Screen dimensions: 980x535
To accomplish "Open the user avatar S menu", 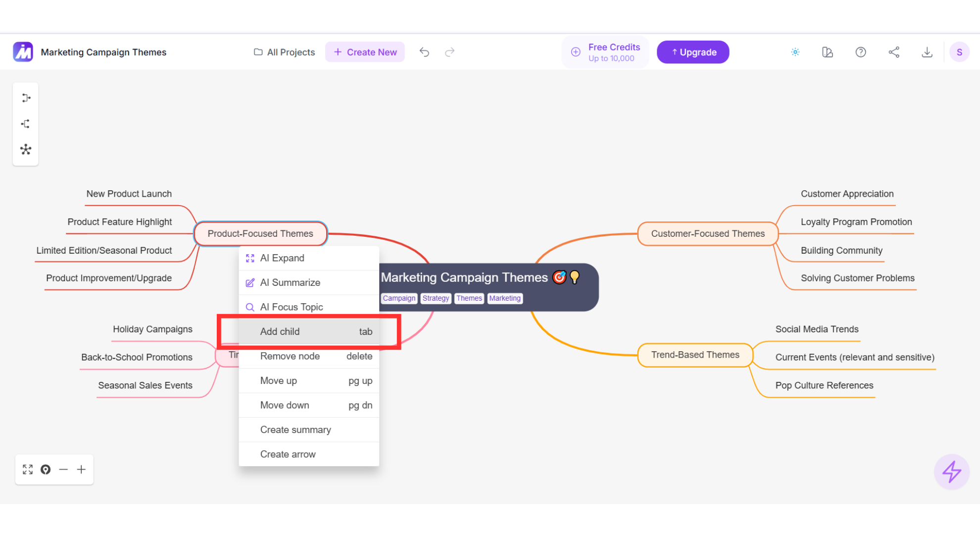I will [959, 52].
